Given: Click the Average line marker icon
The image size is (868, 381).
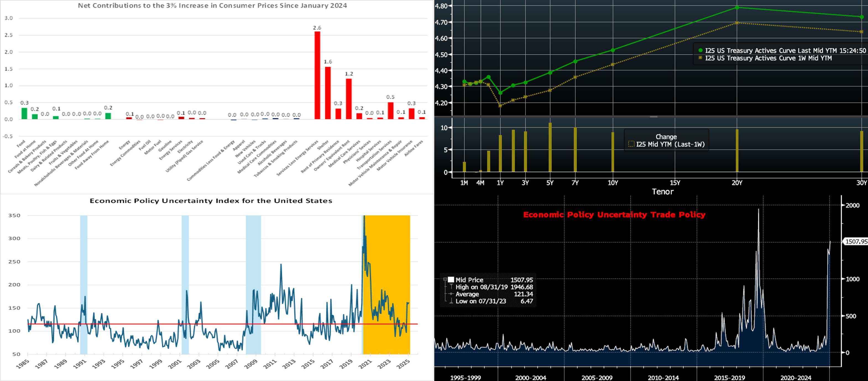Looking at the screenshot, I should pyautogui.click(x=451, y=294).
